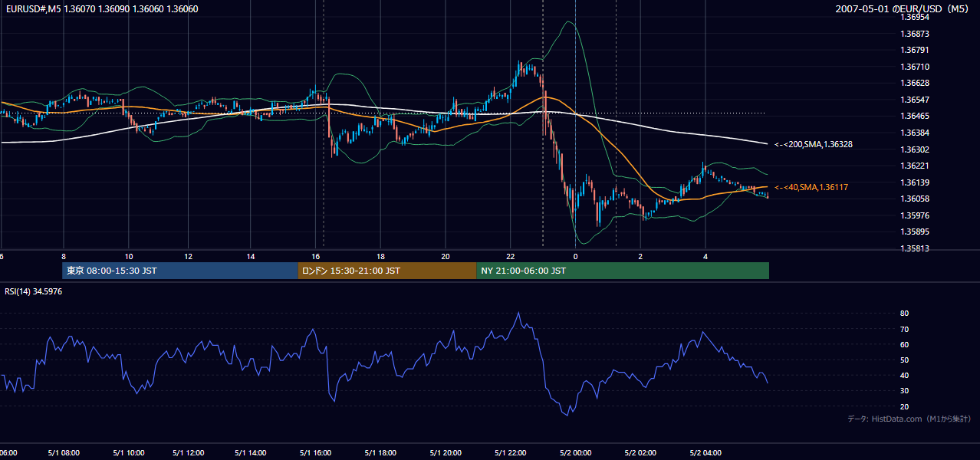Image resolution: width=980 pixels, height=460 pixels.
Task: Click price scale value 1.36873
Action: pyautogui.click(x=915, y=34)
